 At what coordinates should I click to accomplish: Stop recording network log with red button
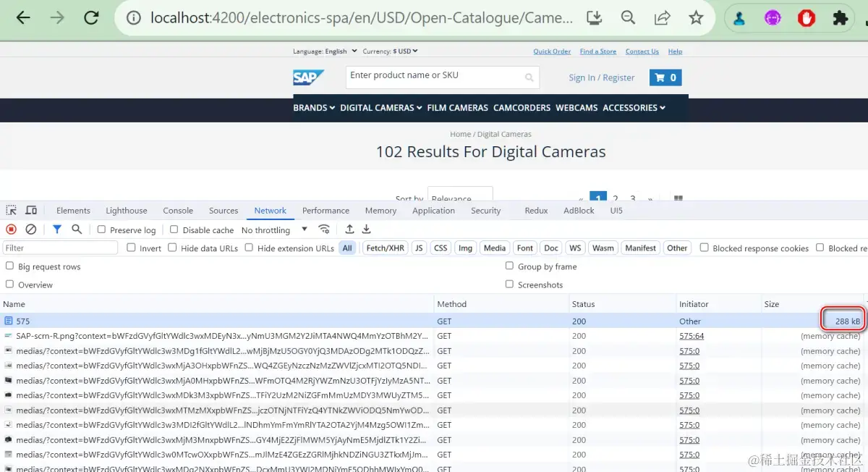(x=12, y=229)
